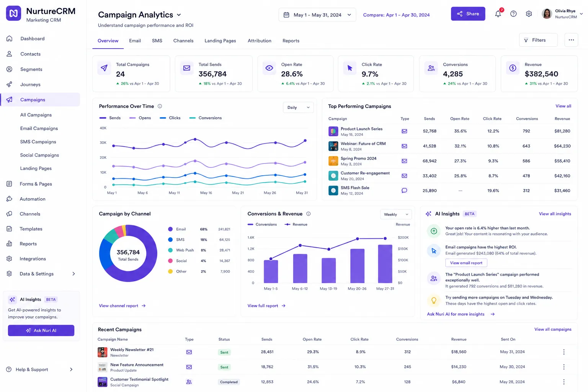Viewport: 588px width, 392px height.
Task: Toggle the Opens series in chart legend
Action: tap(140, 118)
